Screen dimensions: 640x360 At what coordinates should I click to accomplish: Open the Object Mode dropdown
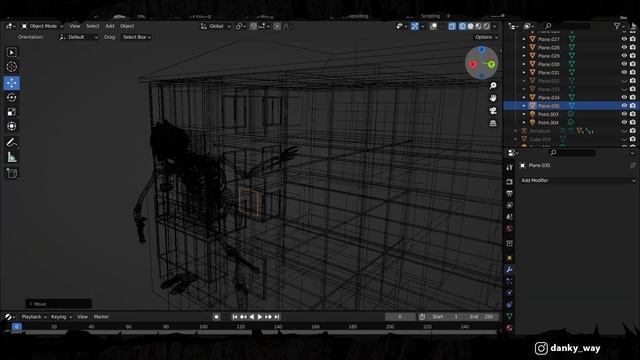click(42, 26)
